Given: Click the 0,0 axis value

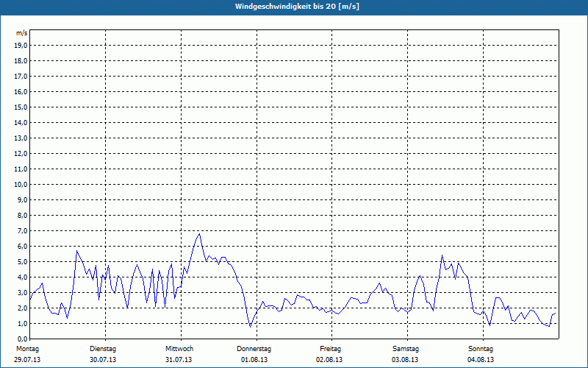Looking at the screenshot, I should click(23, 339).
